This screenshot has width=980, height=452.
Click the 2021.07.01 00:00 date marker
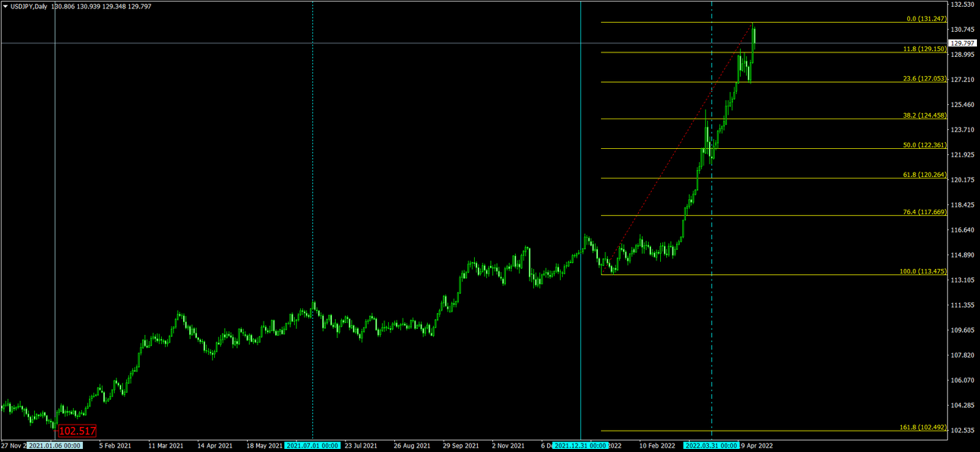(313, 446)
